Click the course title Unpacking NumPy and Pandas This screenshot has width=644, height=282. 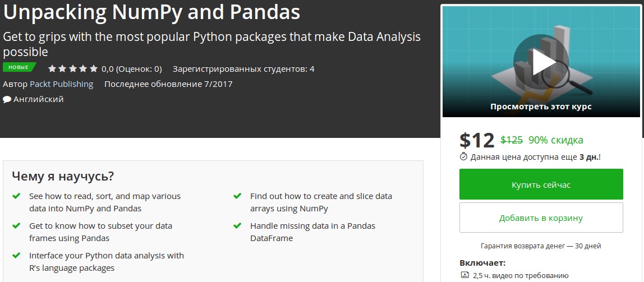[150, 11]
